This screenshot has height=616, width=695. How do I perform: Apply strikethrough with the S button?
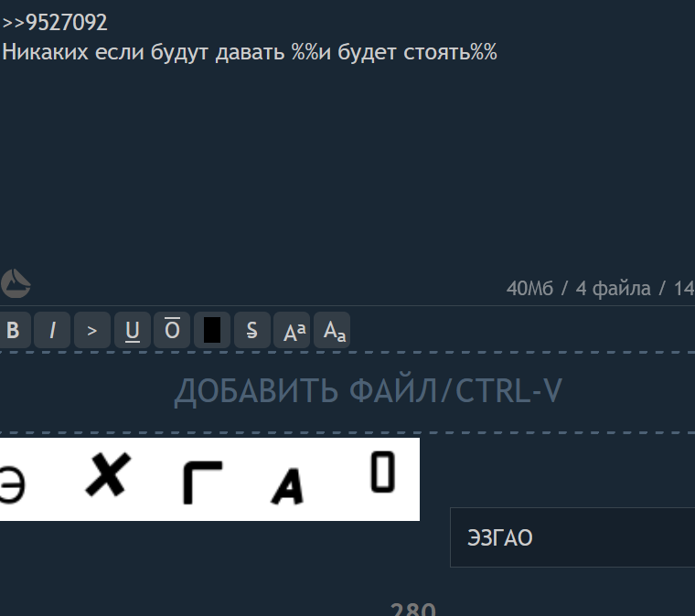click(x=252, y=330)
